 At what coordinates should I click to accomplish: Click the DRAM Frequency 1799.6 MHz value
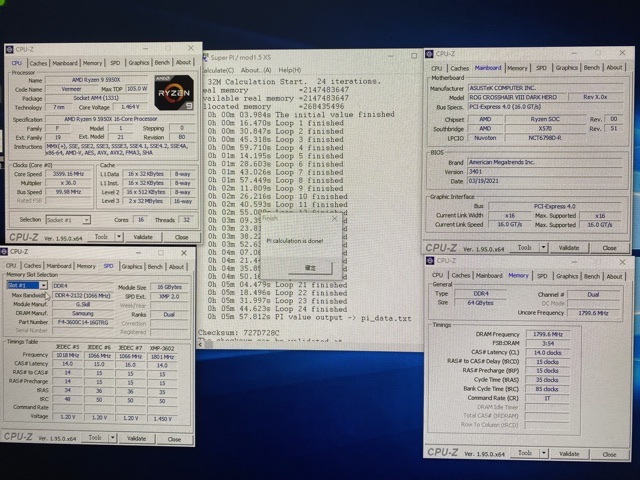coord(547,334)
